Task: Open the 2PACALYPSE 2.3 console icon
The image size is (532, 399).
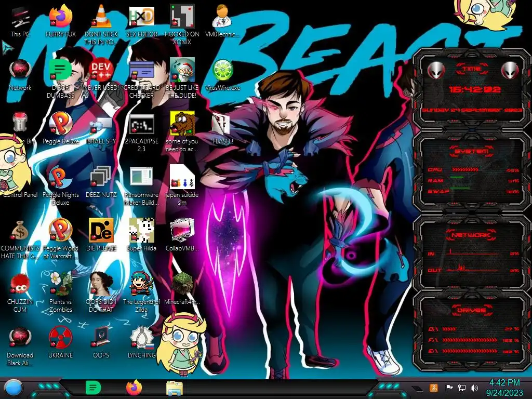Action: [142, 132]
